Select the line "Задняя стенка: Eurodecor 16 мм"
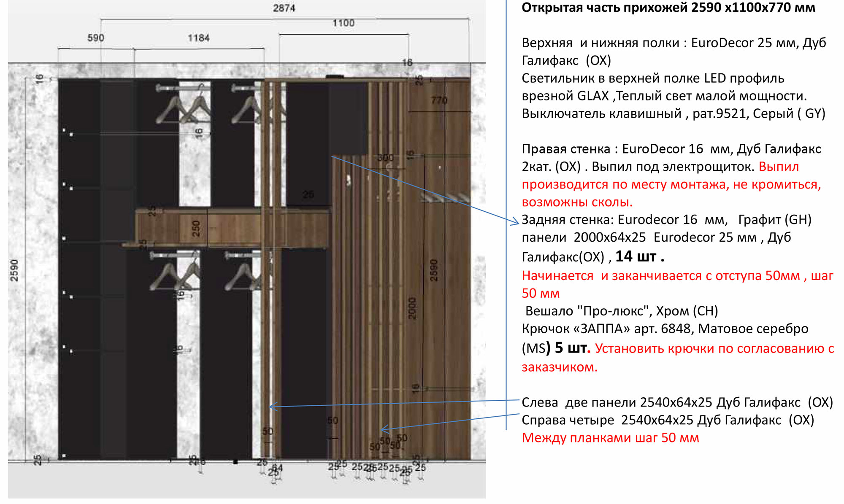Viewport: 844px width, 504px height. 667,220
